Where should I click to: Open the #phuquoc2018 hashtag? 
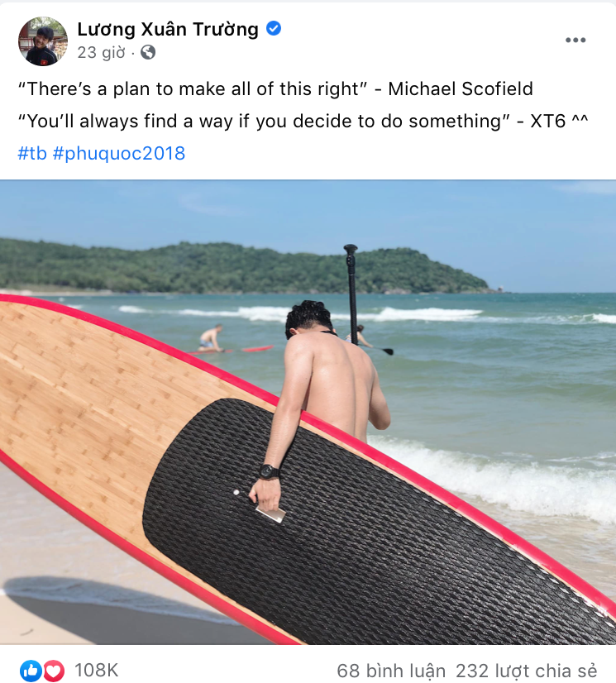(119, 153)
